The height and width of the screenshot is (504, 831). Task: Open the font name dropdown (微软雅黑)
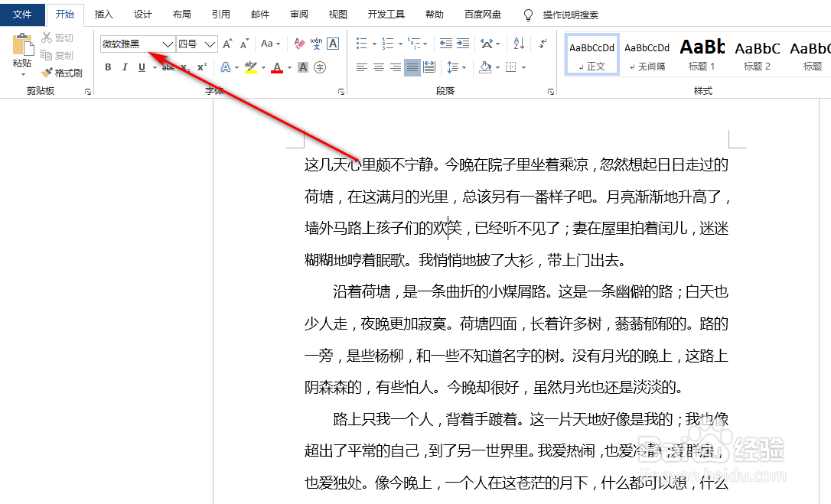(168, 44)
